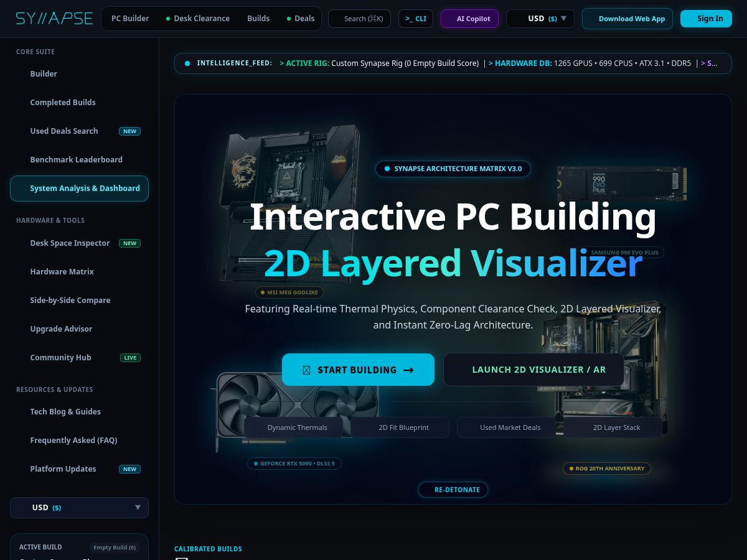Open the CLI terminal button
This screenshot has height=560, width=747.
coord(416,19)
